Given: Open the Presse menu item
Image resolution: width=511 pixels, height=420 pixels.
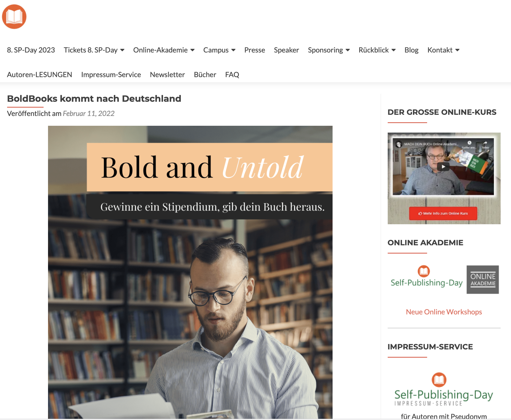Looking at the screenshot, I should tap(255, 50).
